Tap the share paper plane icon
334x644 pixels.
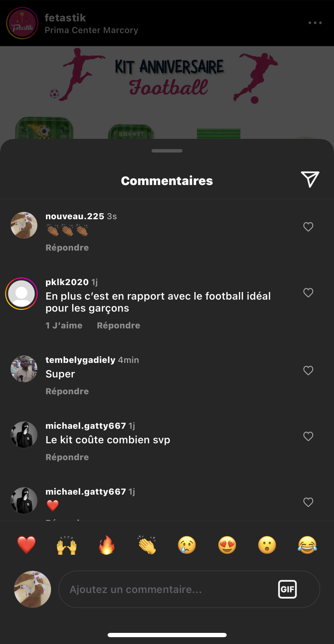(310, 180)
